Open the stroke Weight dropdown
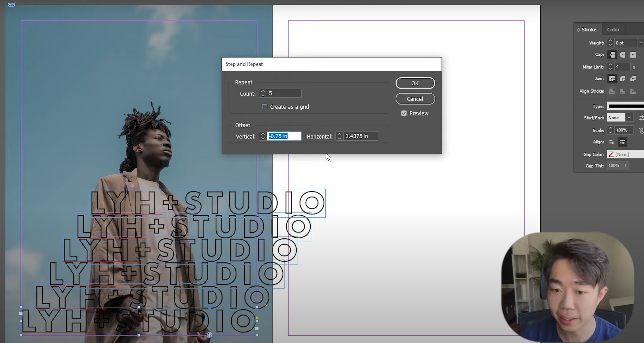 pos(640,43)
